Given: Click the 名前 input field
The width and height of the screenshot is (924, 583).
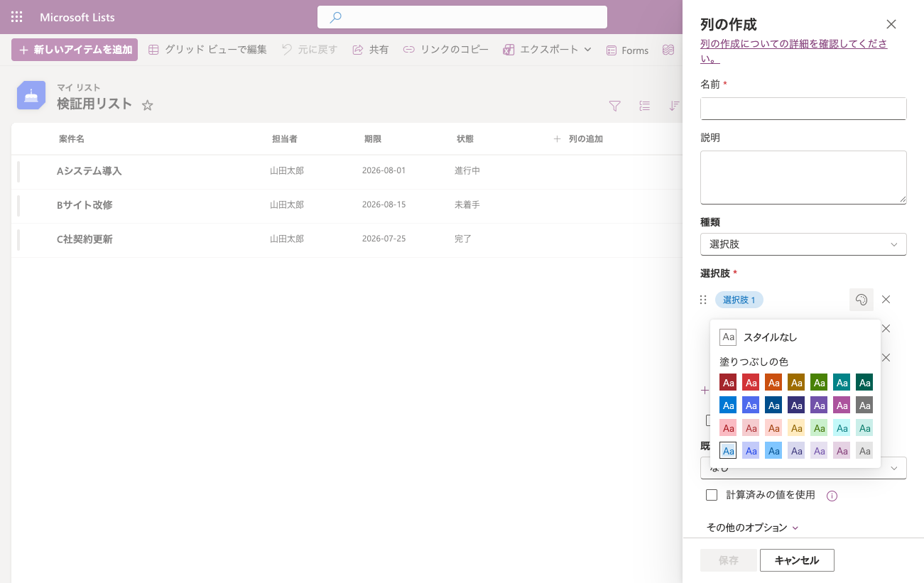Looking at the screenshot, I should point(803,109).
